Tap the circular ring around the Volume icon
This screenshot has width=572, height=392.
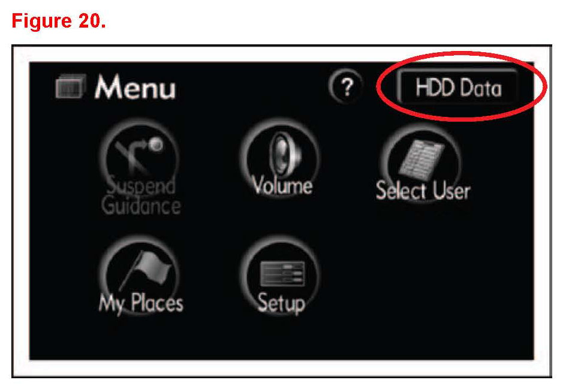(x=280, y=159)
